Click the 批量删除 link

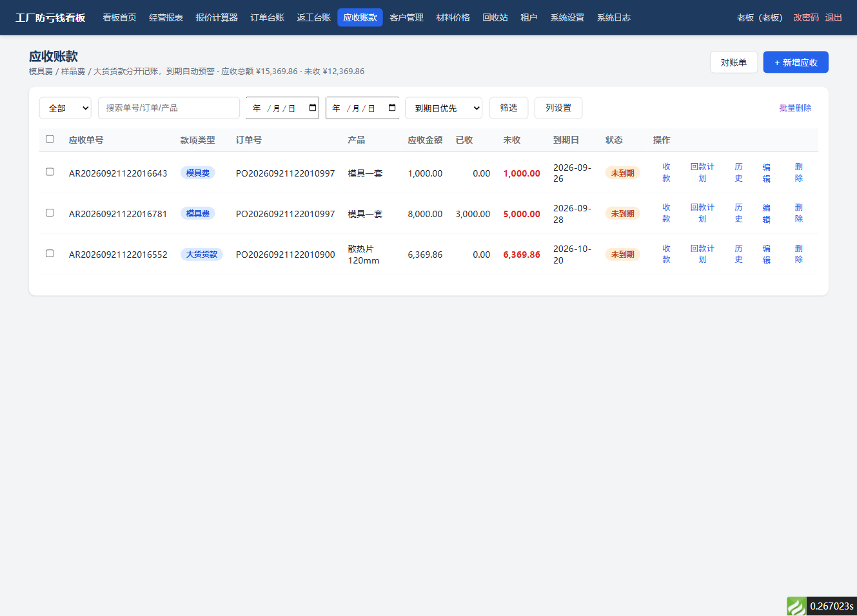click(795, 108)
